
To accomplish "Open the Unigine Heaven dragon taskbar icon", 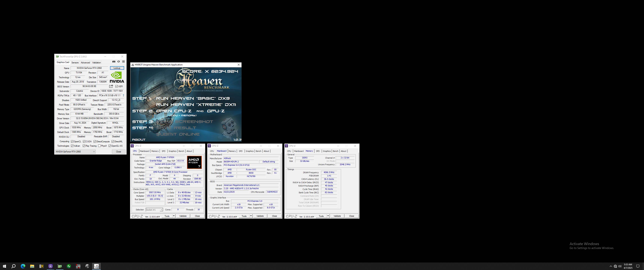I will [87, 266].
